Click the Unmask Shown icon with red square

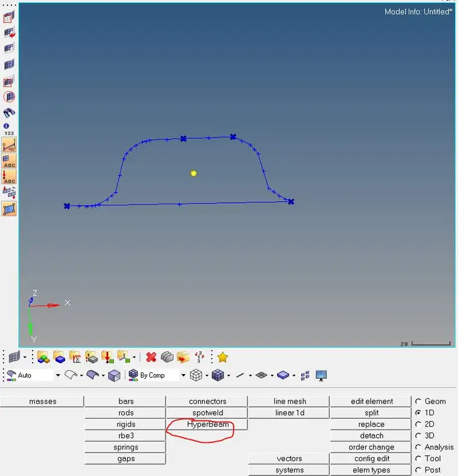9,81
